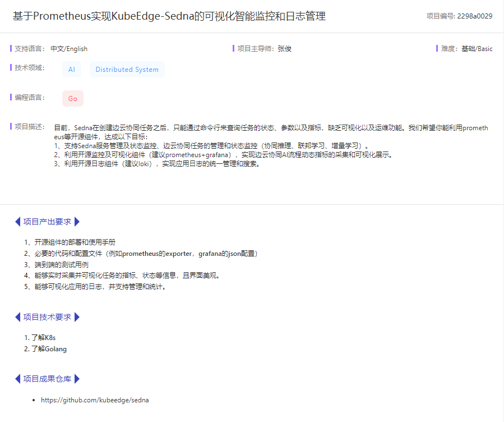
Task: Click description goal 2 about prometheus+grafana
Action: [x=224, y=155]
